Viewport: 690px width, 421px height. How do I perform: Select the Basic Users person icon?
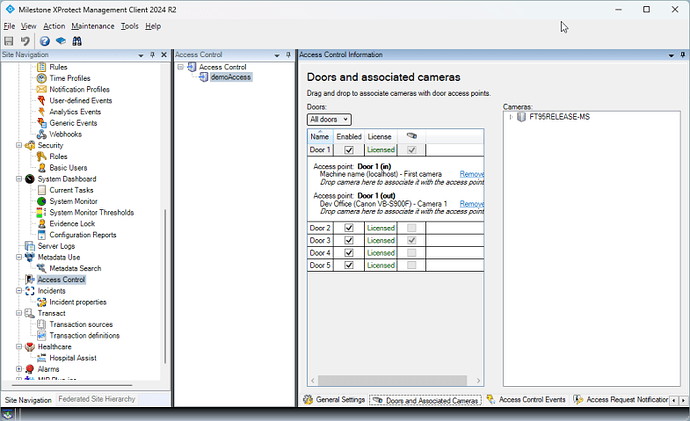[x=41, y=168]
